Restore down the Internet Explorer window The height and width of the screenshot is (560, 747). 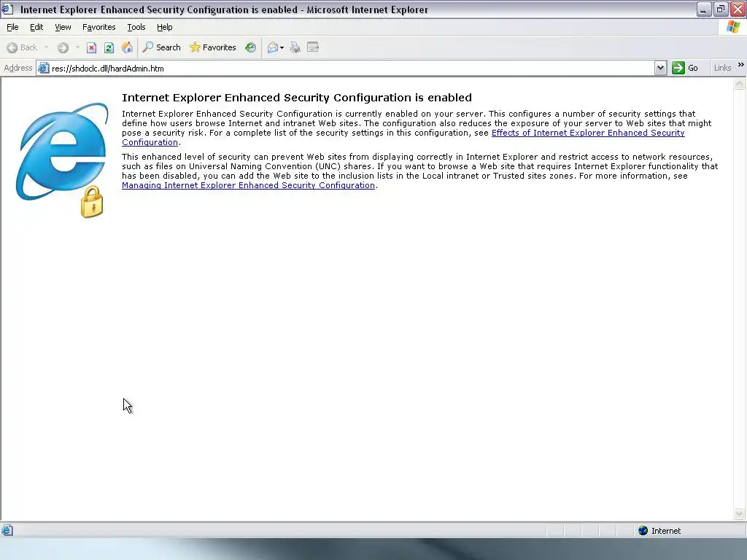pyautogui.click(x=721, y=9)
